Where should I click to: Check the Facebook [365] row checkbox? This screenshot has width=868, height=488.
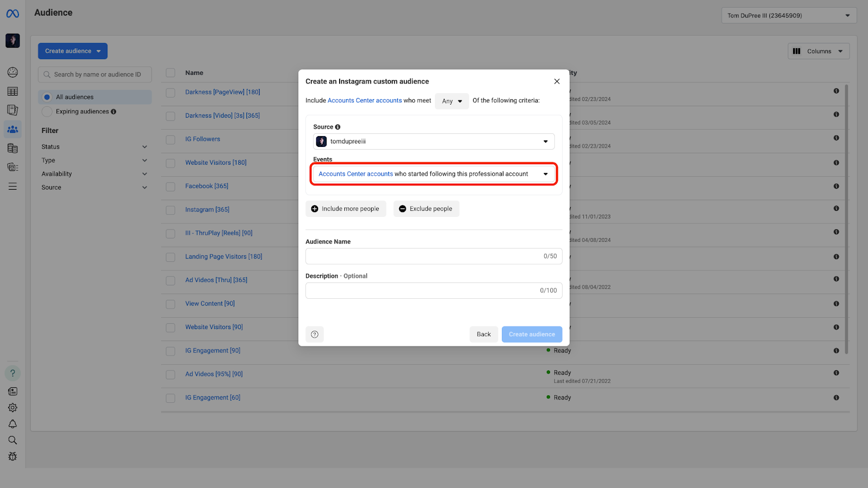coord(170,187)
